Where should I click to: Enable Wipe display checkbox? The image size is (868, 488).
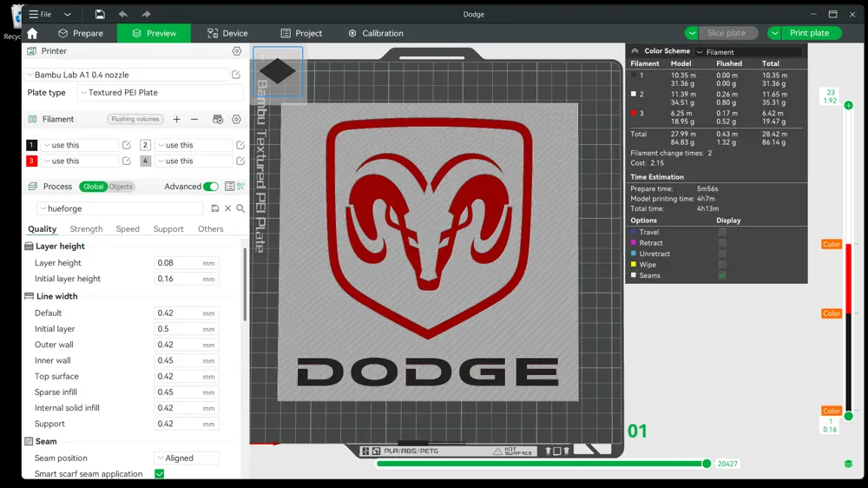point(722,265)
